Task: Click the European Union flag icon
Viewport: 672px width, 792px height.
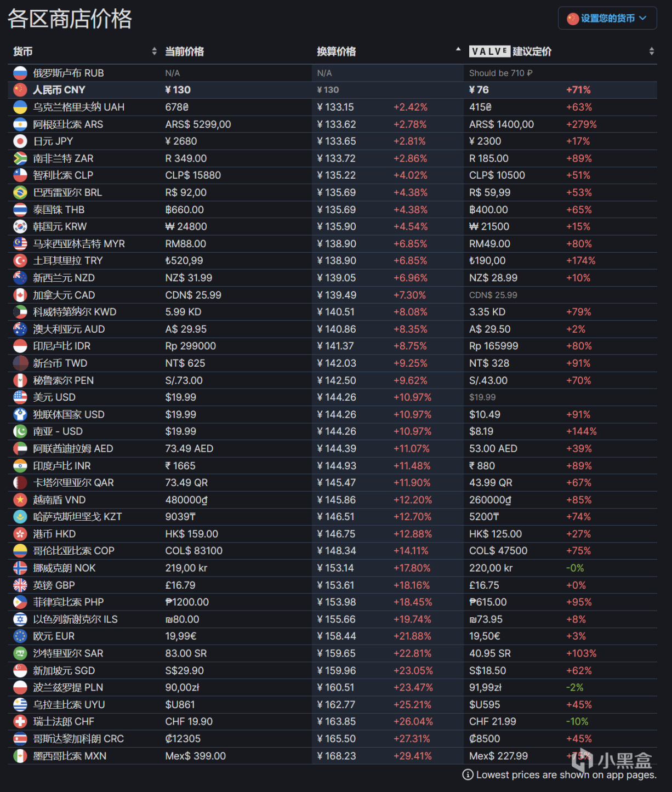Action: pos(20,636)
